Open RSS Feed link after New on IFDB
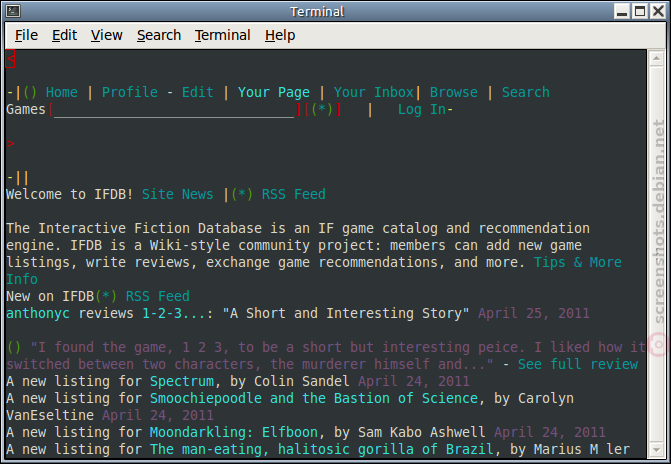 click(157, 296)
